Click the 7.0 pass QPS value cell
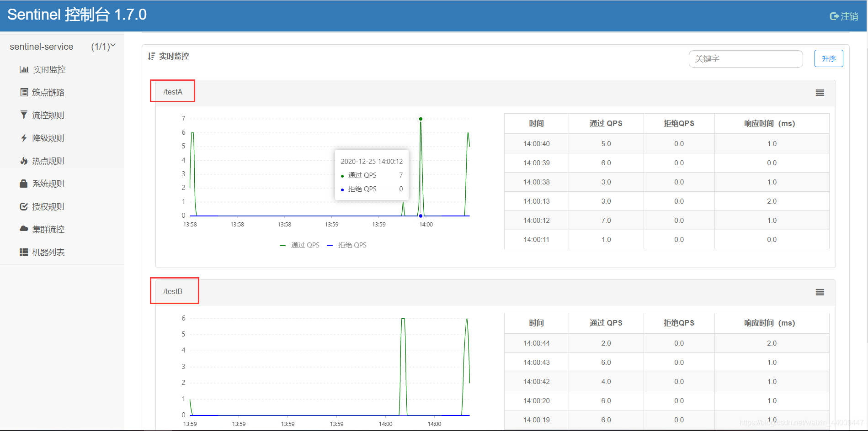Viewport: 868px width, 431px height. click(606, 221)
